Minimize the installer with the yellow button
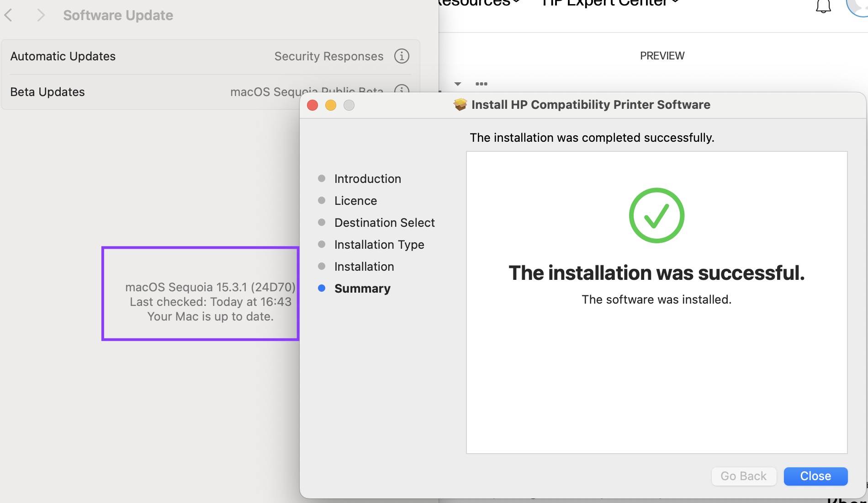The image size is (868, 503). 331,105
